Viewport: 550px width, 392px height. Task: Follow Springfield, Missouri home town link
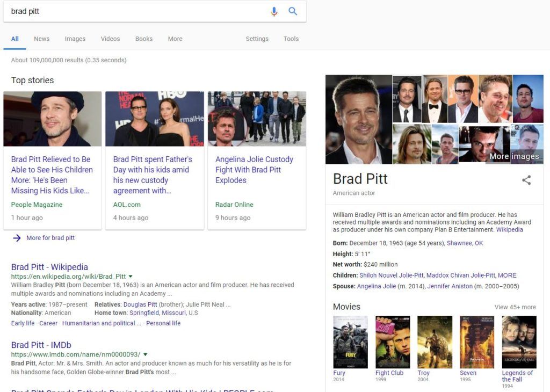(158, 313)
